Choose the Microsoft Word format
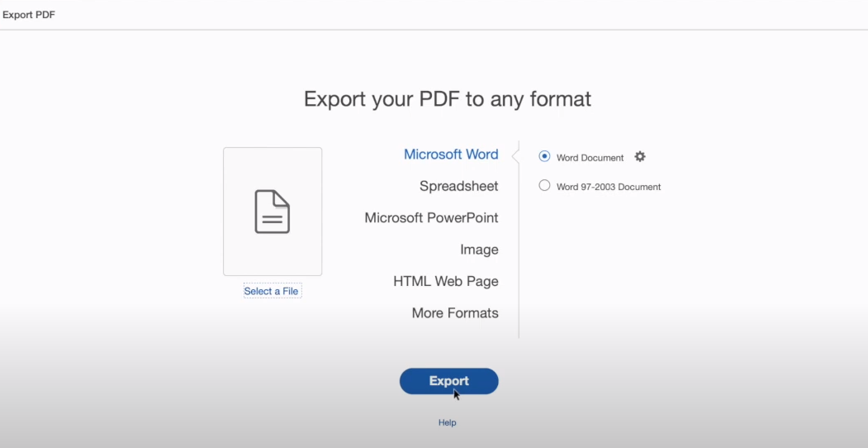 [x=451, y=154]
